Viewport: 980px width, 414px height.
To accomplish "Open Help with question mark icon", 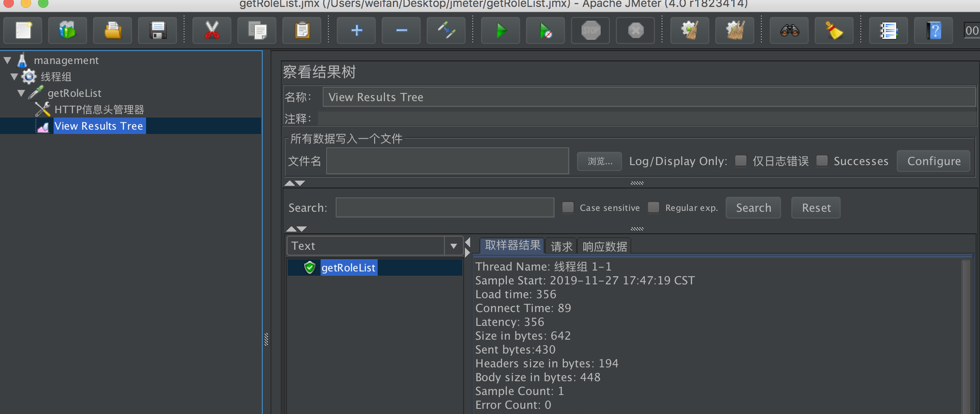I will 933,31.
